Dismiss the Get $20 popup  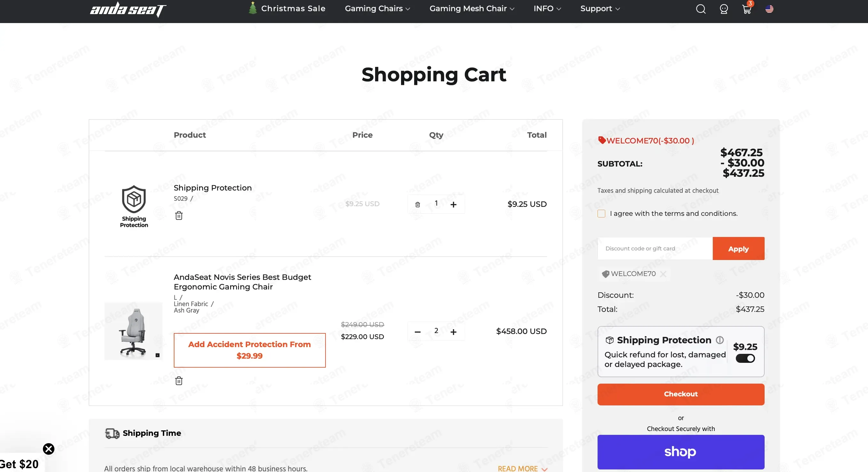click(49, 449)
